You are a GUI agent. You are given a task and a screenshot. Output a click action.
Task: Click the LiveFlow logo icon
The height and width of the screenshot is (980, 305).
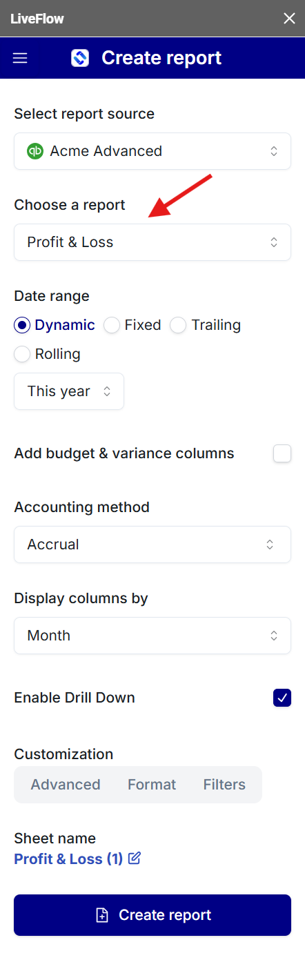pyautogui.click(x=80, y=58)
